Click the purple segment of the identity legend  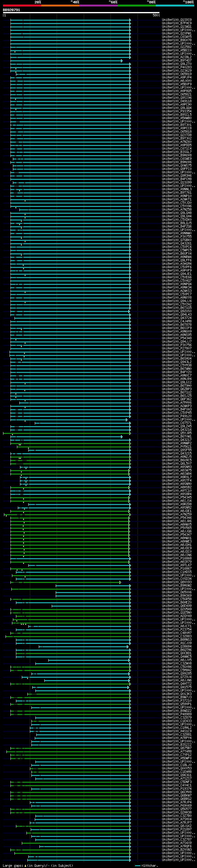click(99, 6)
